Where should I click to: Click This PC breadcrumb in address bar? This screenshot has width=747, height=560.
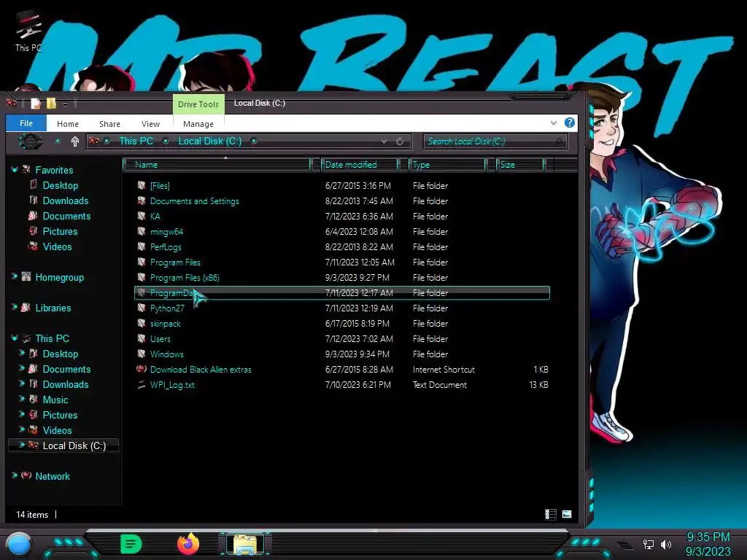[x=136, y=141]
